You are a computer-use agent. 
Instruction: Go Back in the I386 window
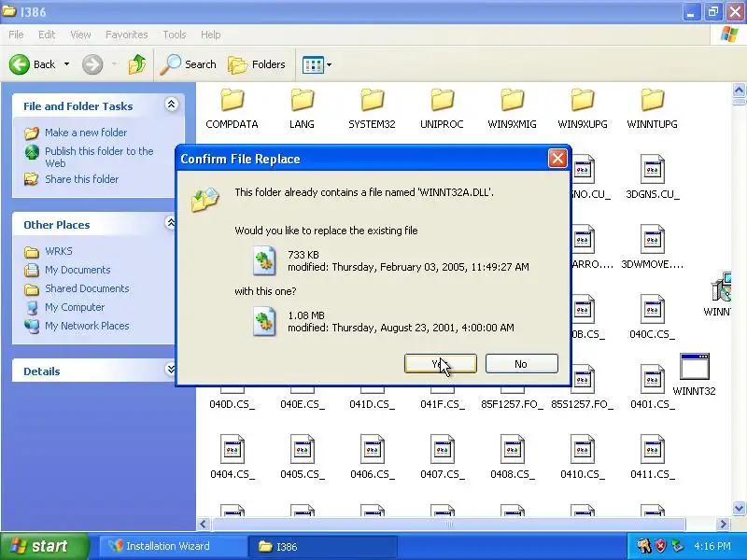[x=33, y=64]
